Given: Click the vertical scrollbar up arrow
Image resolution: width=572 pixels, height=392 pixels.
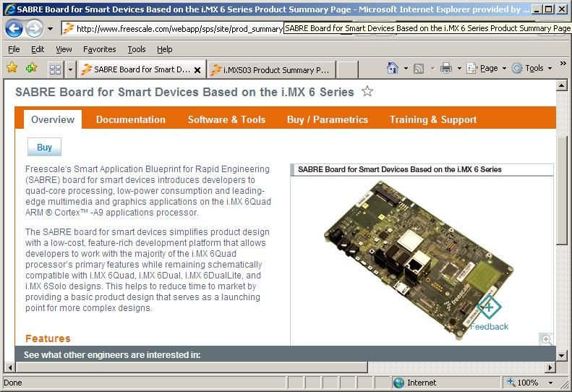Looking at the screenshot, I should pos(562,85).
